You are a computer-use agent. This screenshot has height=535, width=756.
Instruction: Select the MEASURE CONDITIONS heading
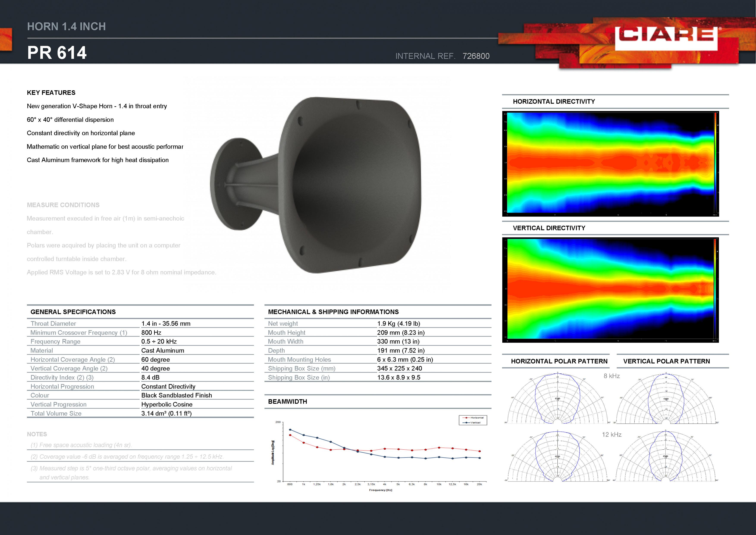(x=63, y=205)
